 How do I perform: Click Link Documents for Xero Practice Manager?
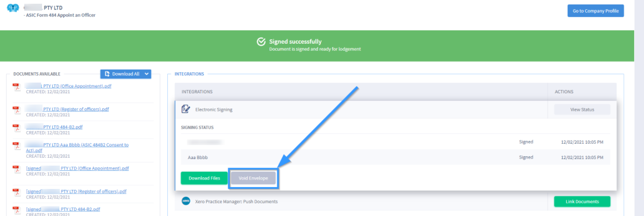tap(582, 202)
